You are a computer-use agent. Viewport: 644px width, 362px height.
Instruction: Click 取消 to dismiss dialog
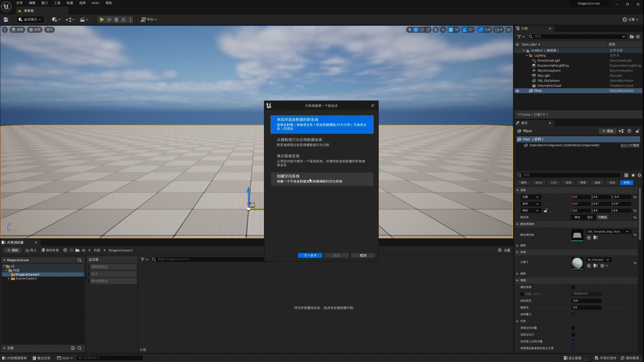click(363, 255)
